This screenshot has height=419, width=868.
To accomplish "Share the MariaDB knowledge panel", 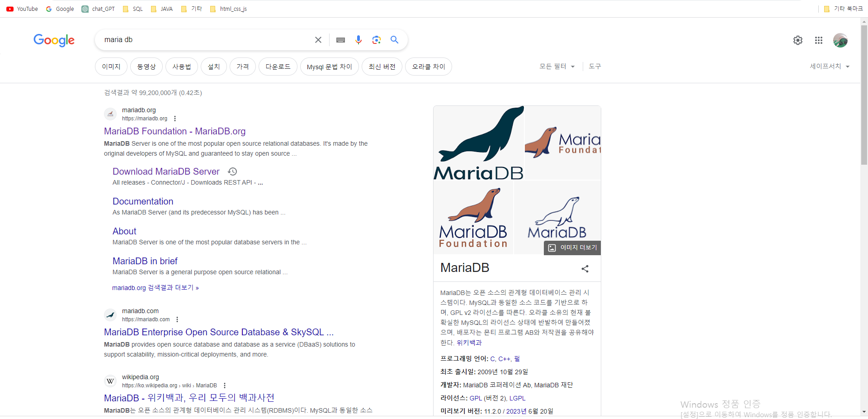I will [585, 269].
